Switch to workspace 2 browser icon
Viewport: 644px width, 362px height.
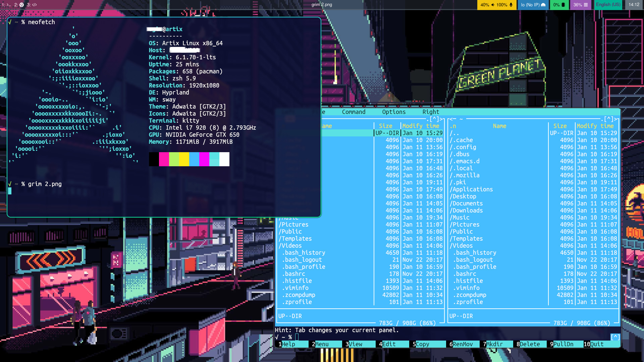pyautogui.click(x=21, y=5)
